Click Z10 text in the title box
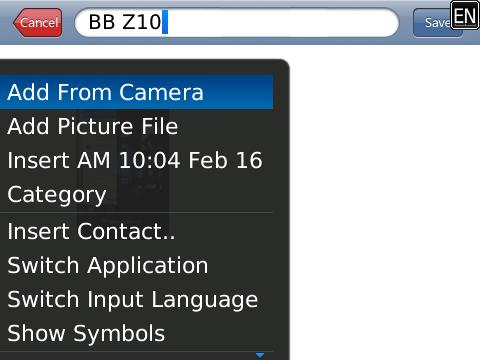This screenshot has height=360, width=480. 142,22
